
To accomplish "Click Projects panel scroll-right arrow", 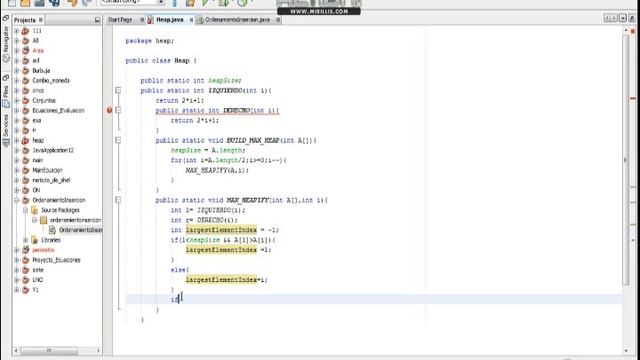I will point(98,351).
